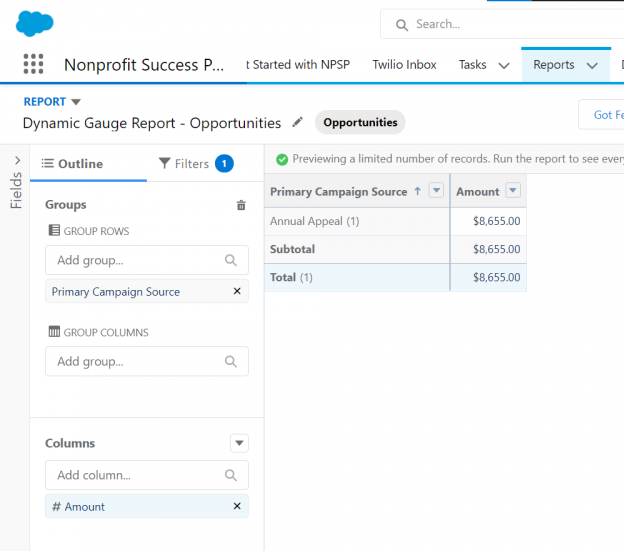This screenshot has width=624, height=551.
Task: Open the Columns options dropdown
Action: tap(239, 443)
